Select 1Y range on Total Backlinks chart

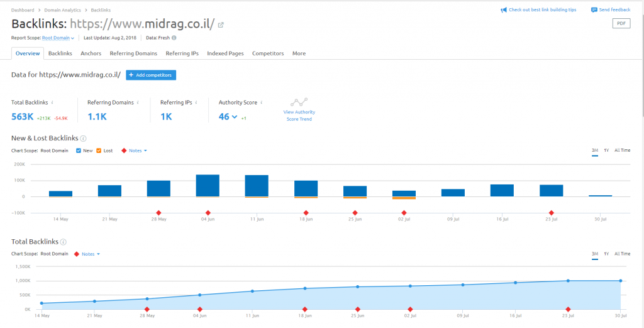(x=606, y=254)
